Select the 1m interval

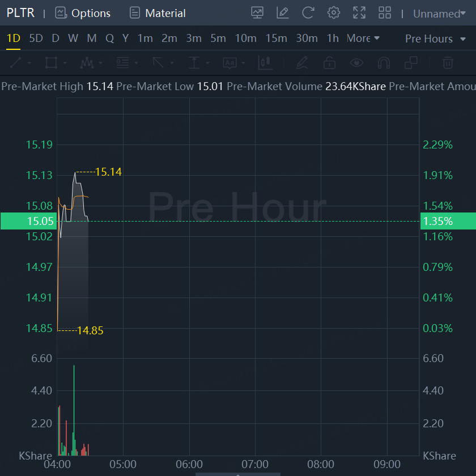(145, 39)
